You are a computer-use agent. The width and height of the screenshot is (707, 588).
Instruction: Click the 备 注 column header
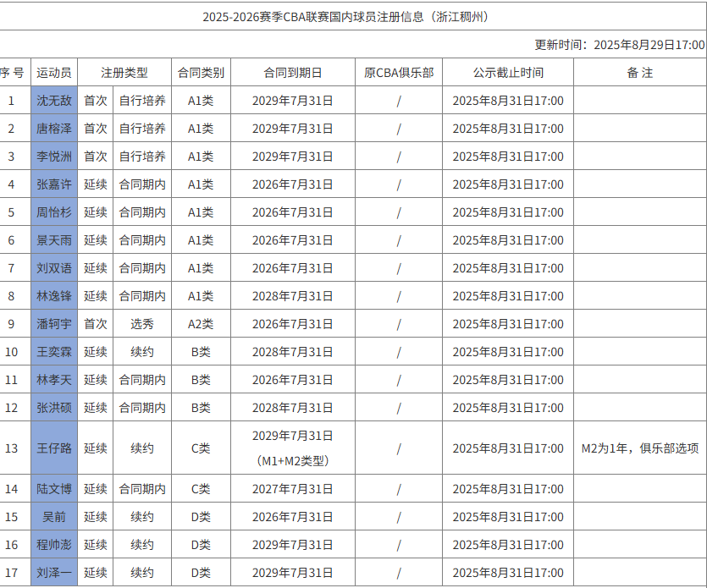point(640,73)
